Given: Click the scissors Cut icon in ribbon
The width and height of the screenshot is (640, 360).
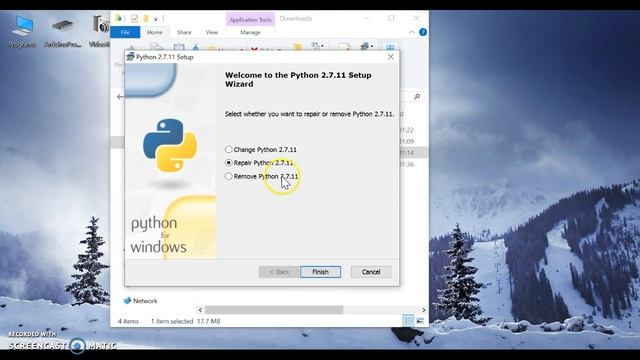Looking at the screenshot, I should (196, 46).
